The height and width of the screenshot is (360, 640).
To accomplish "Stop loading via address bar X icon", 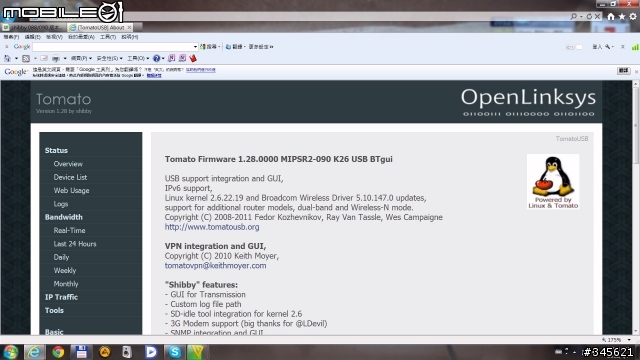I will coord(597,16).
